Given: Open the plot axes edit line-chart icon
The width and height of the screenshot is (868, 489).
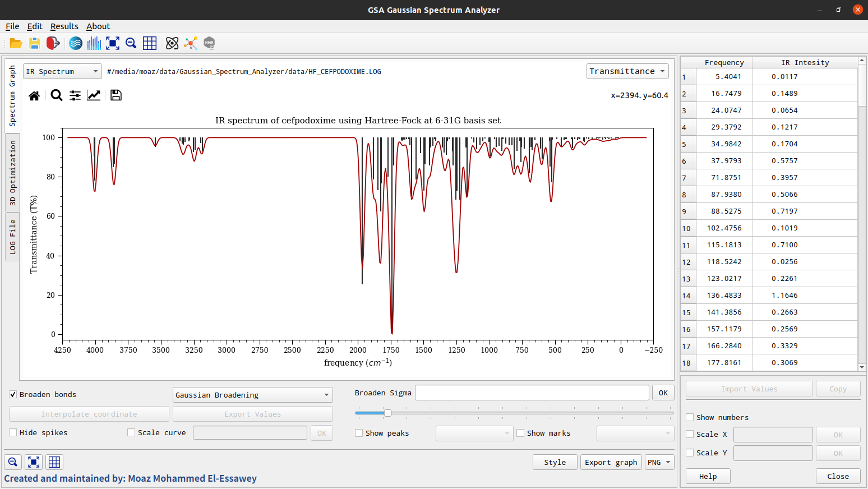Looking at the screenshot, I should [x=94, y=95].
